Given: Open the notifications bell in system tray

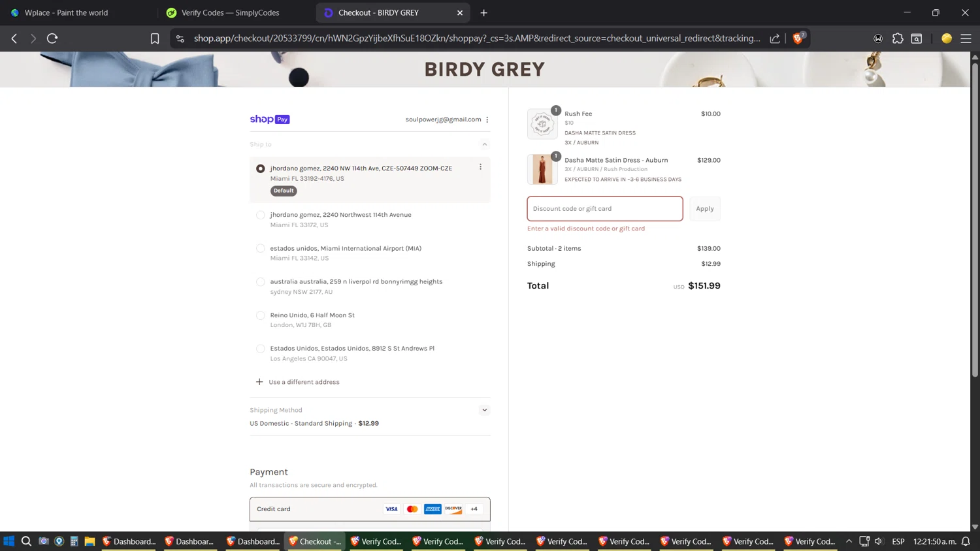Looking at the screenshot, I should (x=966, y=541).
